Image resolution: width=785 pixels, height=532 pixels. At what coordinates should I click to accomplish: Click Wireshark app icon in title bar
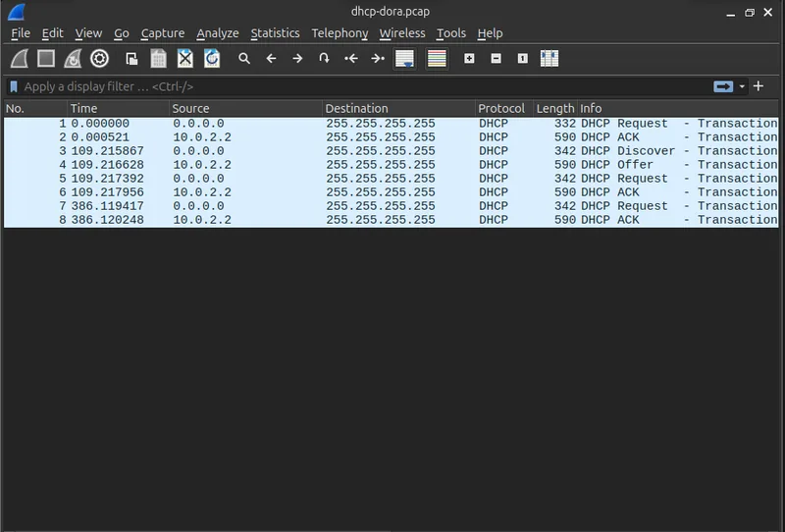pos(17,11)
